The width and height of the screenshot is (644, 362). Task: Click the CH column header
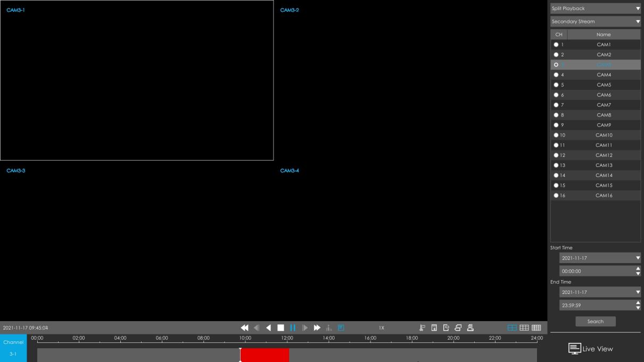(x=559, y=35)
